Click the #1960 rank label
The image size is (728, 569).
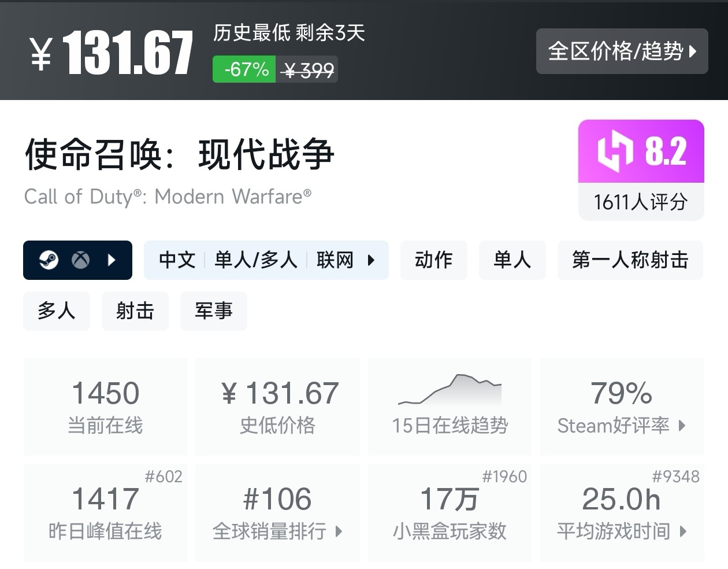[x=504, y=476]
